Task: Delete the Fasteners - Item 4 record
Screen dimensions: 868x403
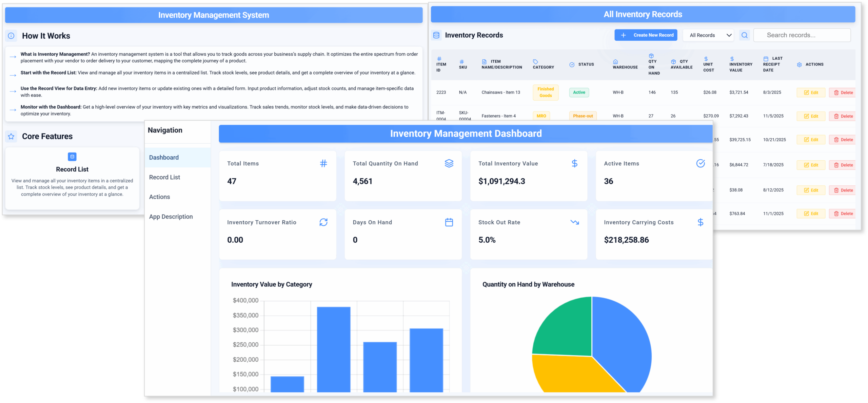Action: (842, 116)
